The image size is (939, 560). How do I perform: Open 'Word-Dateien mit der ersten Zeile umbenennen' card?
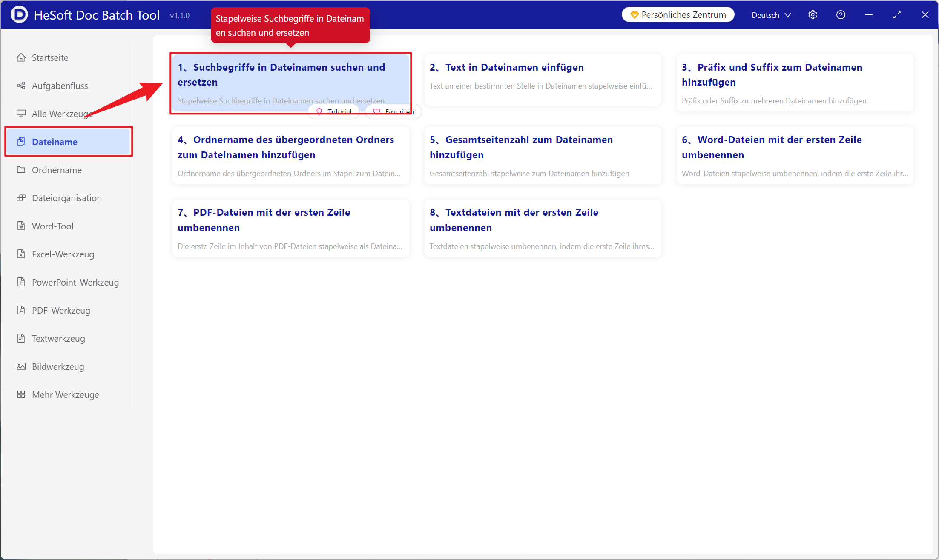[795, 155]
